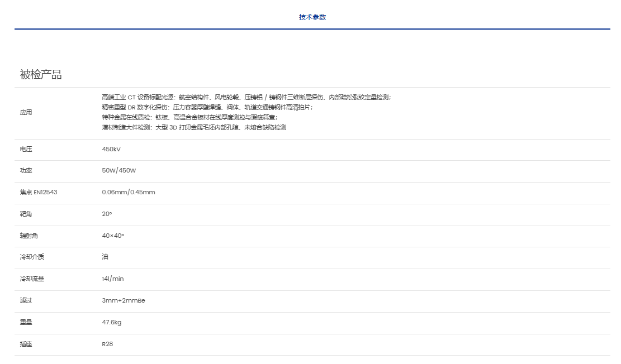This screenshot has height=364, width=621.
Task: Select the 14l/min flow value
Action: click(113, 279)
